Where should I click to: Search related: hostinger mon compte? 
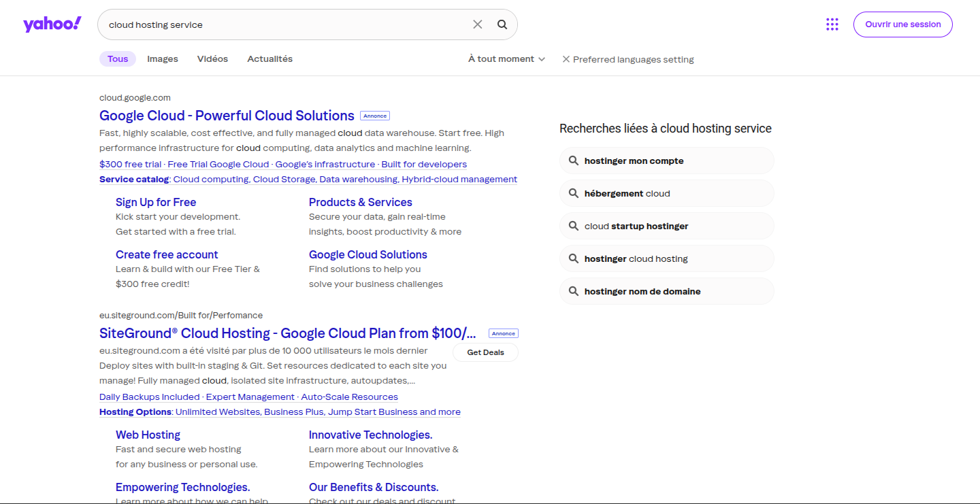667,161
